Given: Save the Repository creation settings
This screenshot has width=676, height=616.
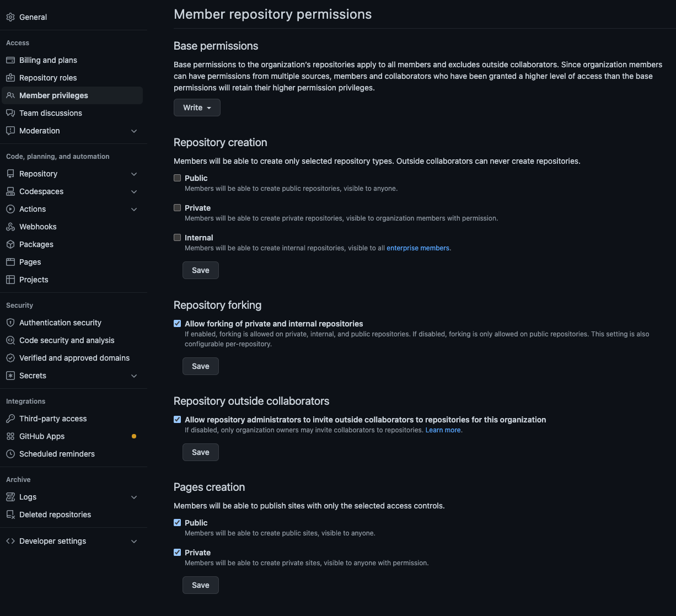Looking at the screenshot, I should [x=200, y=270].
